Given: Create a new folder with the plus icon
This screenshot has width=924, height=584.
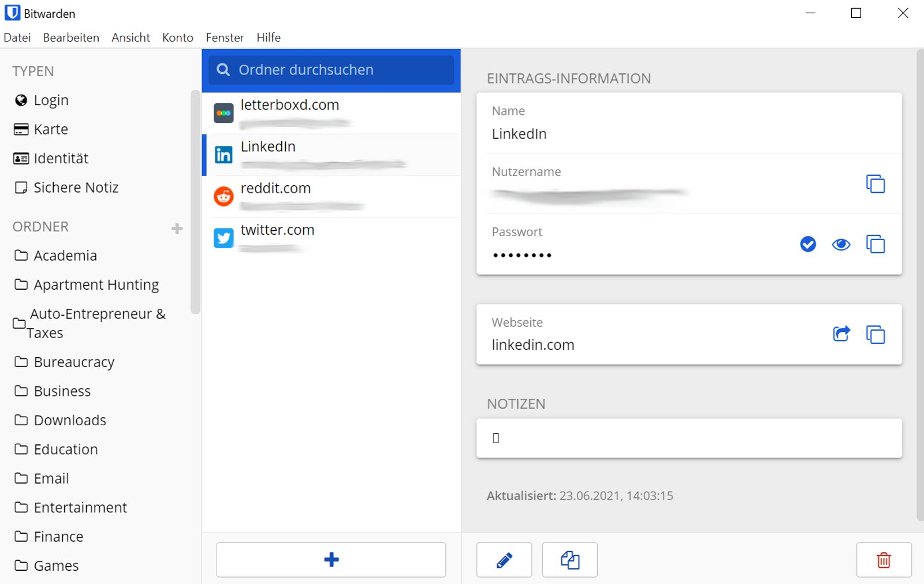Looking at the screenshot, I should coord(177,228).
